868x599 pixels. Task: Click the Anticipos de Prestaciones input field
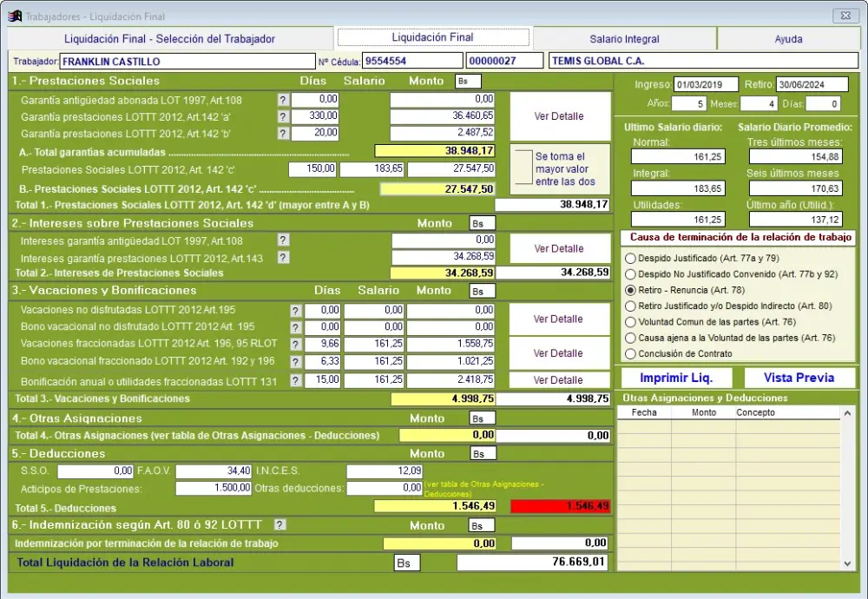[214, 489]
